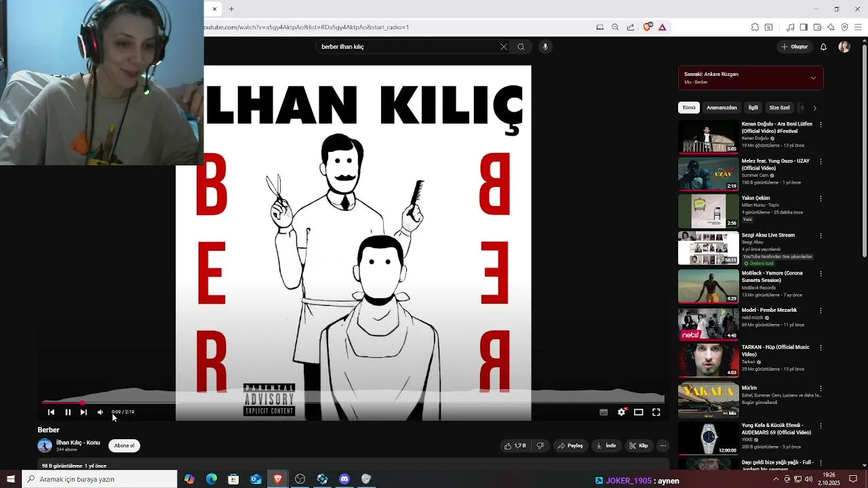Open options for Kenan Doğulu video
This screenshot has width=868, height=488.
821,125
